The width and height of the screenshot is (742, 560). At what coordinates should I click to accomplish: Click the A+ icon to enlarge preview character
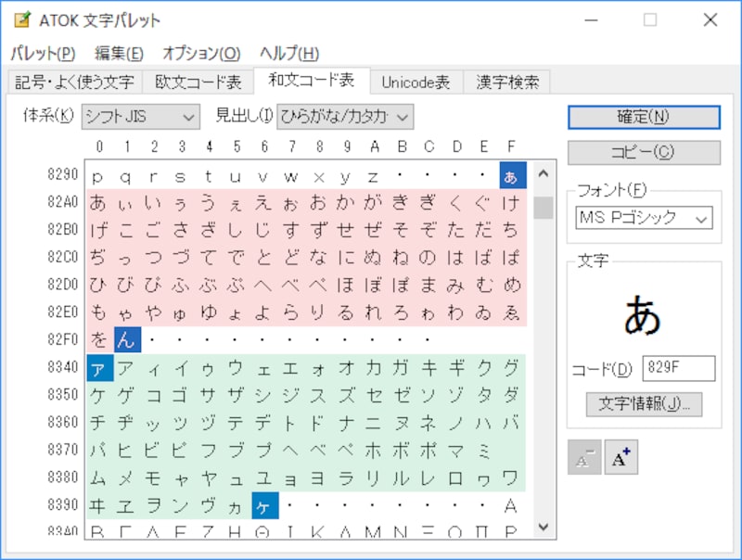pyautogui.click(x=620, y=456)
